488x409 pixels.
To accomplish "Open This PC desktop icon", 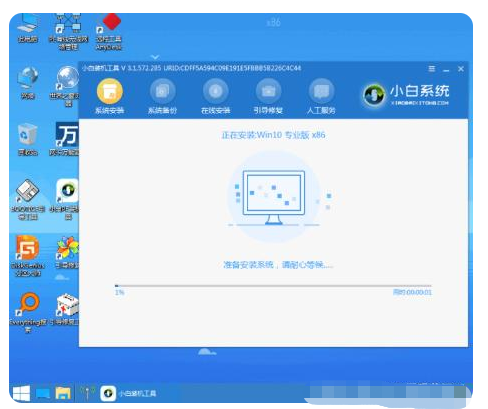I will pyautogui.click(x=28, y=28).
